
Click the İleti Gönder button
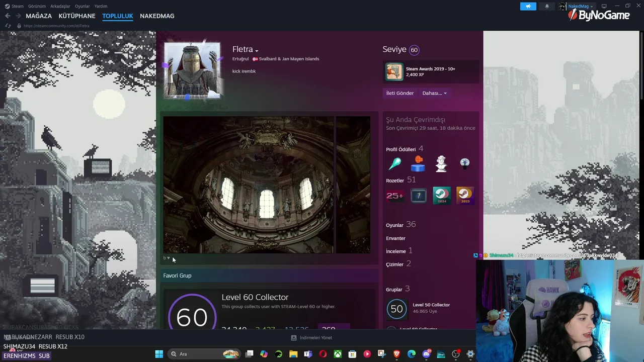400,93
